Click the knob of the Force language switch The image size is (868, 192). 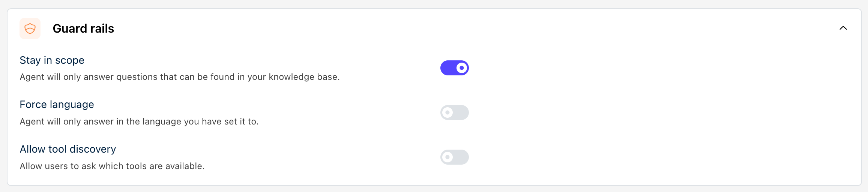pos(447,112)
